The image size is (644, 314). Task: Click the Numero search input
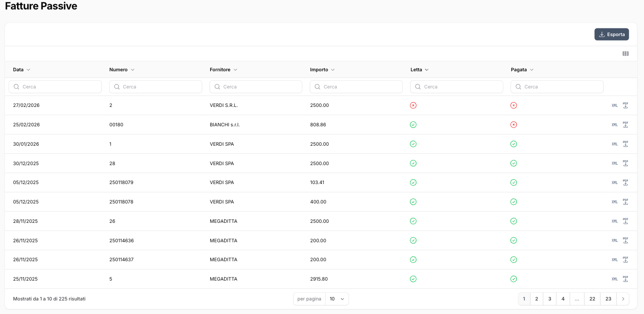156,87
